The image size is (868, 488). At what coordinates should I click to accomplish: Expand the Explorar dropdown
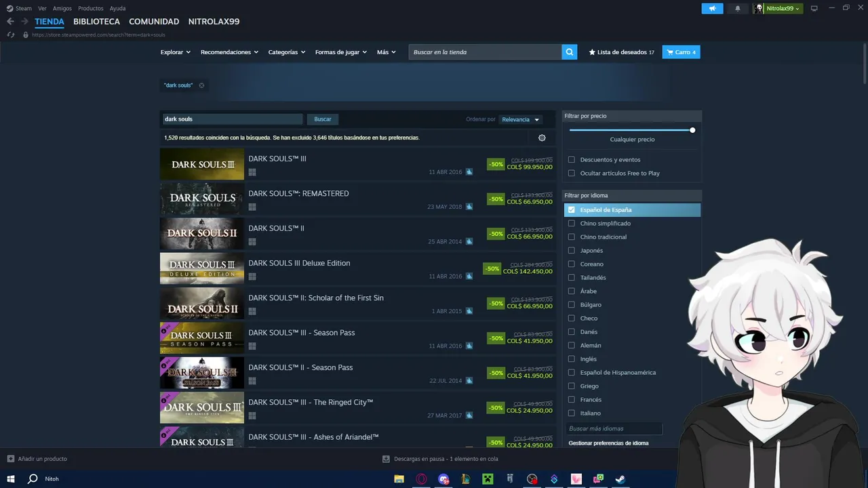tap(176, 52)
